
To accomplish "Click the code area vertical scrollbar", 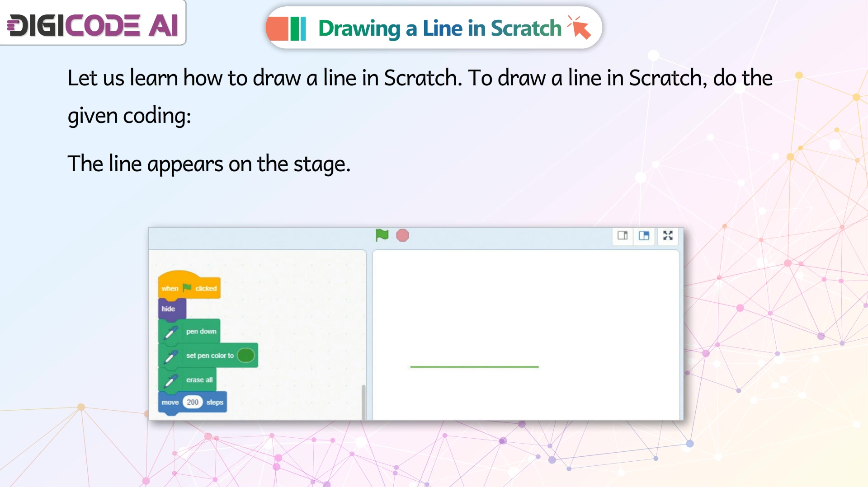I will point(363,402).
